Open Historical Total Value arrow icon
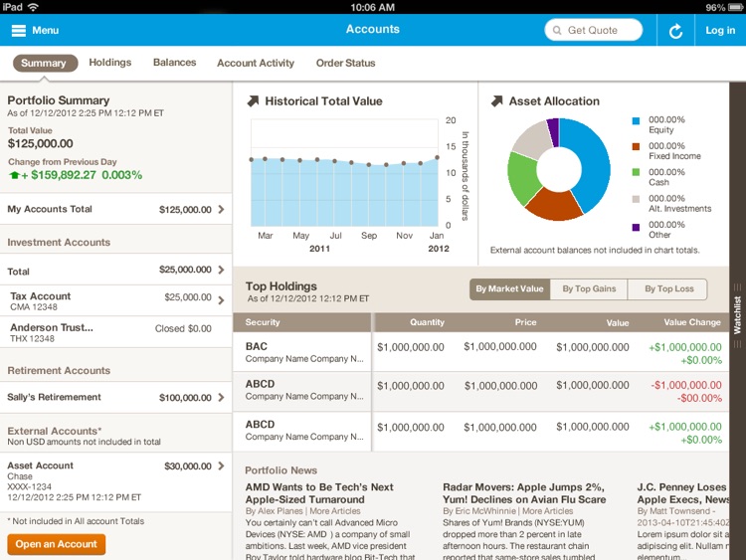The image size is (746, 560). coord(253,100)
